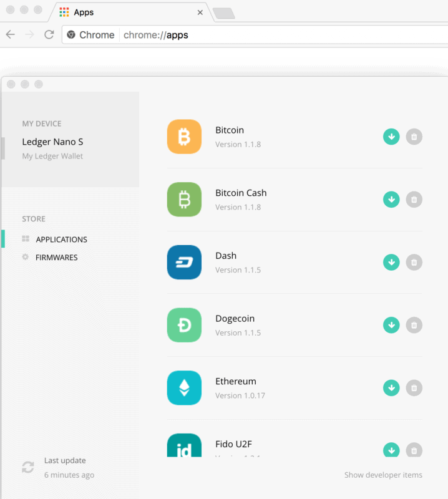The image size is (448, 499).
Task: Click Ethereum Version 1.0.17 text
Action: [240, 395]
